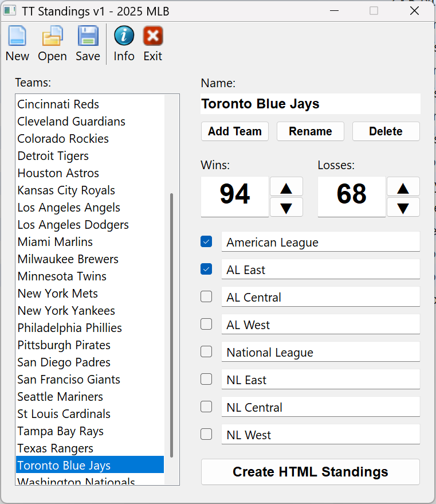Viewport: 436px width, 504px height.
Task: Select New York Yankees in Teams list
Action: (90, 311)
